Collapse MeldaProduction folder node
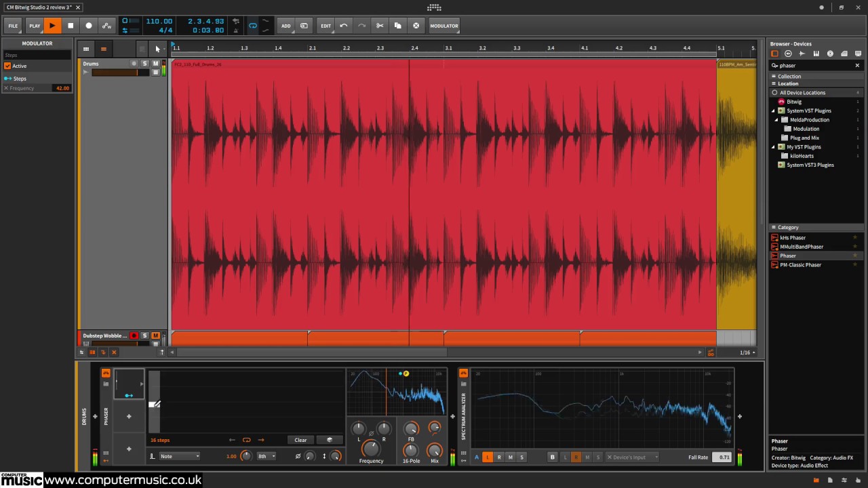 [776, 120]
